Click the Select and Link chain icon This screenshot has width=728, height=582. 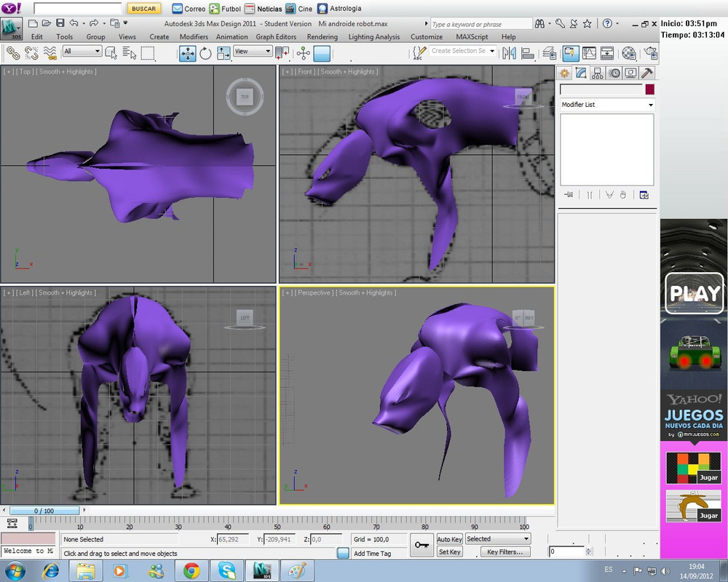(x=12, y=52)
